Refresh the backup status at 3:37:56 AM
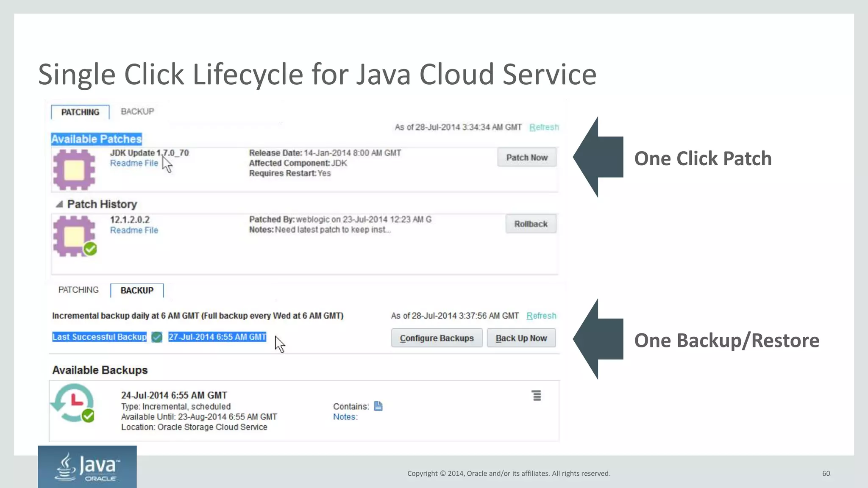868x488 pixels. [541, 316]
